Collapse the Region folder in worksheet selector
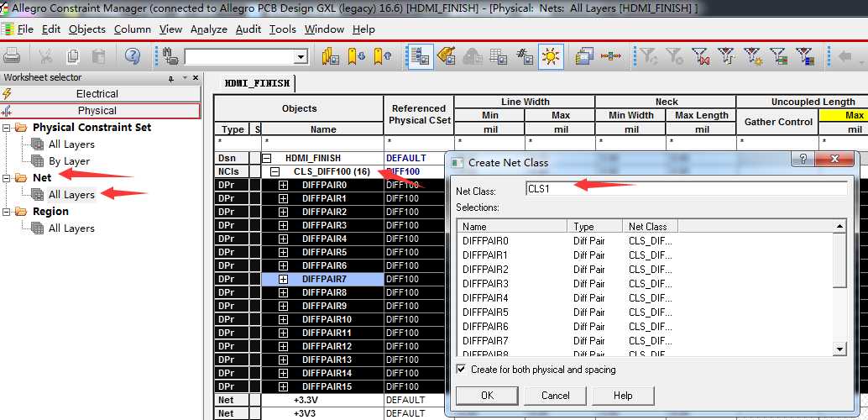 pyautogui.click(x=7, y=212)
